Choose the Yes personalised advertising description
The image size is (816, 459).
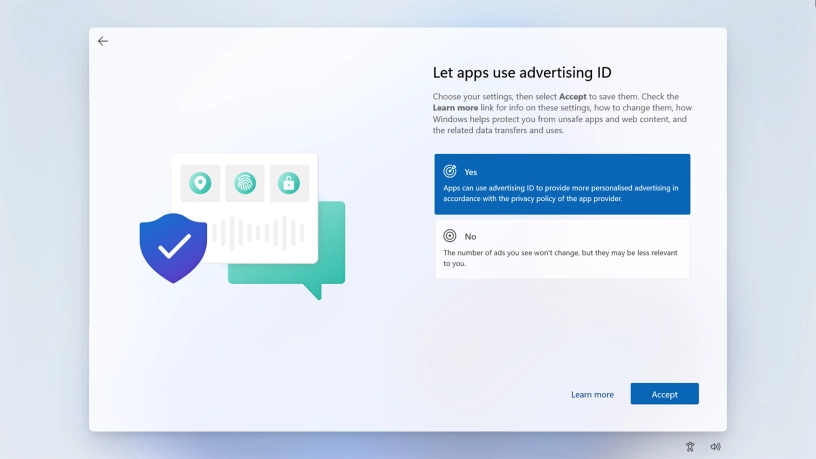(561, 193)
